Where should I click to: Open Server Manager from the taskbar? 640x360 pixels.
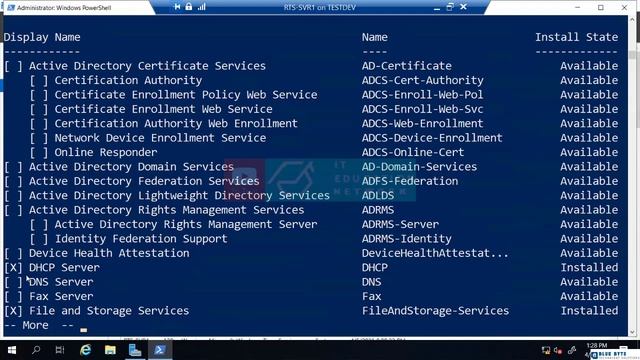pos(135,350)
